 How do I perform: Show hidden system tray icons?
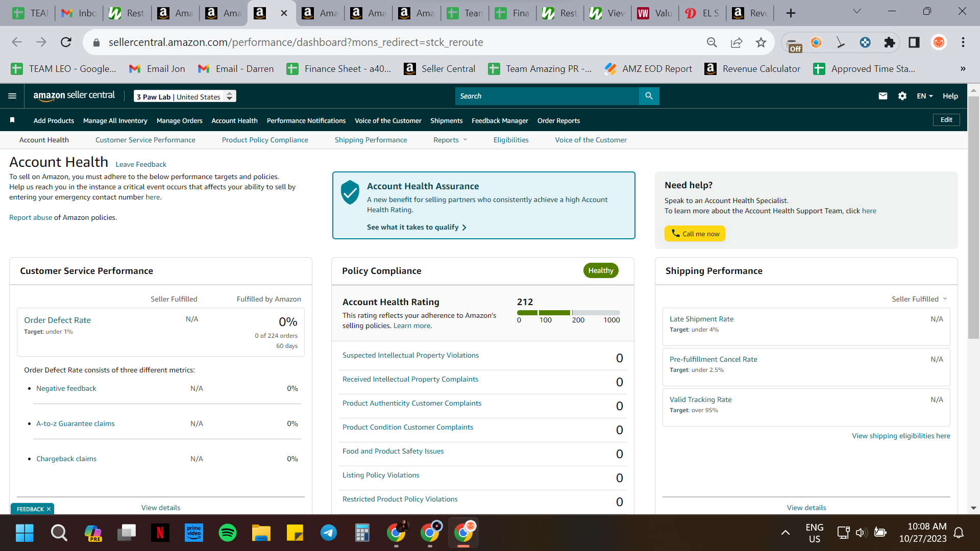coord(786,533)
